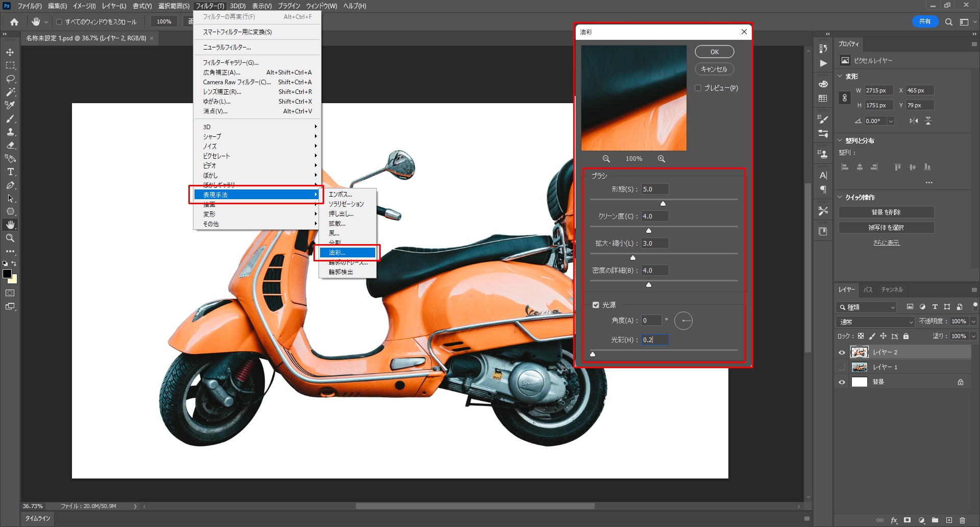Image resolution: width=980 pixels, height=527 pixels.
Task: Select the Horizontal Type tool
Action: coord(10,172)
